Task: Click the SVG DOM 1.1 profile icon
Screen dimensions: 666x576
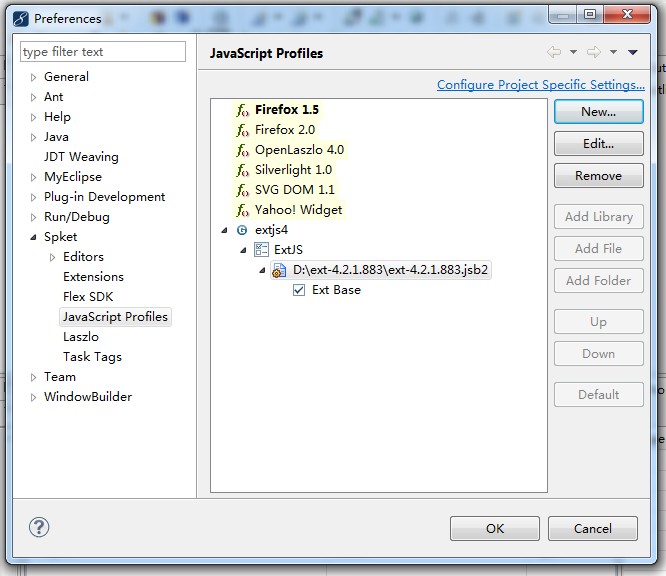Action: pos(243,190)
